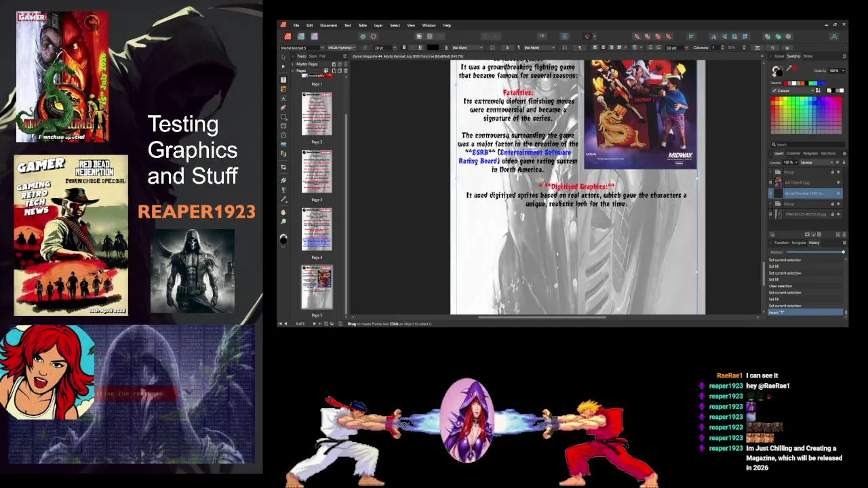Switch to the Stroke tab

pyautogui.click(x=808, y=56)
